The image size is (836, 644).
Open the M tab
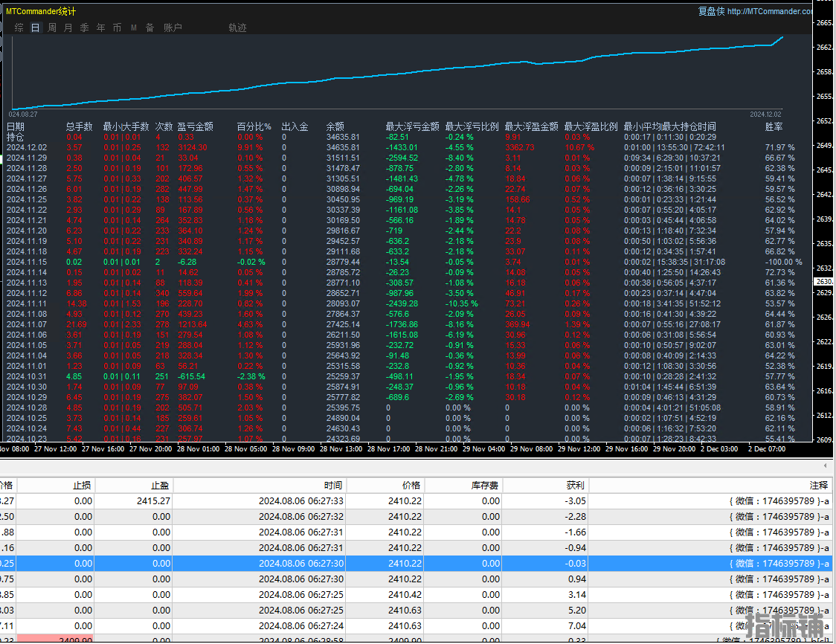coord(134,28)
